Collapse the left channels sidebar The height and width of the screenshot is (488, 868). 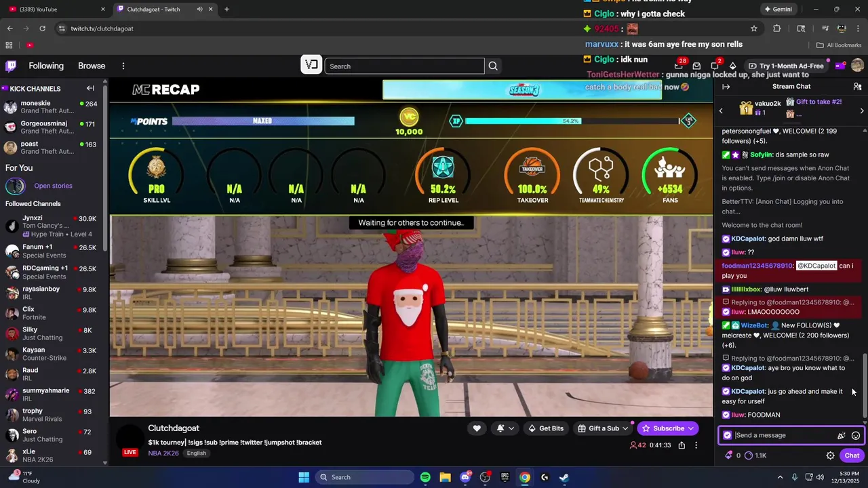pos(90,88)
